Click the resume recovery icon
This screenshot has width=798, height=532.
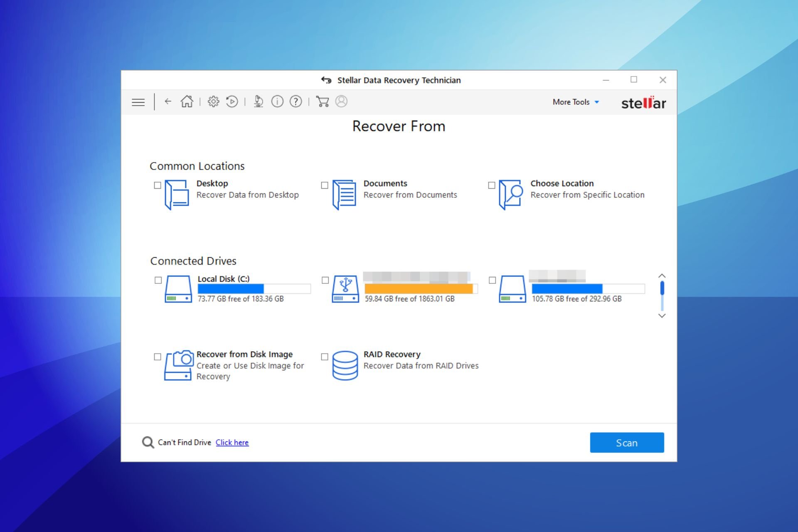(232, 101)
